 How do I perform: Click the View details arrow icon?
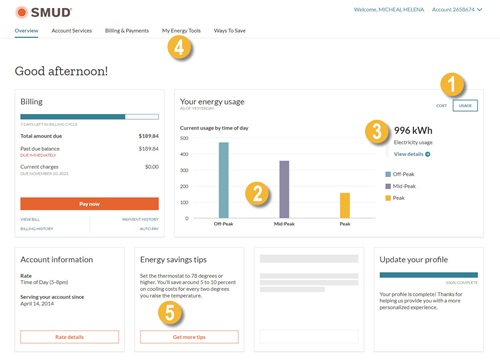coord(428,154)
